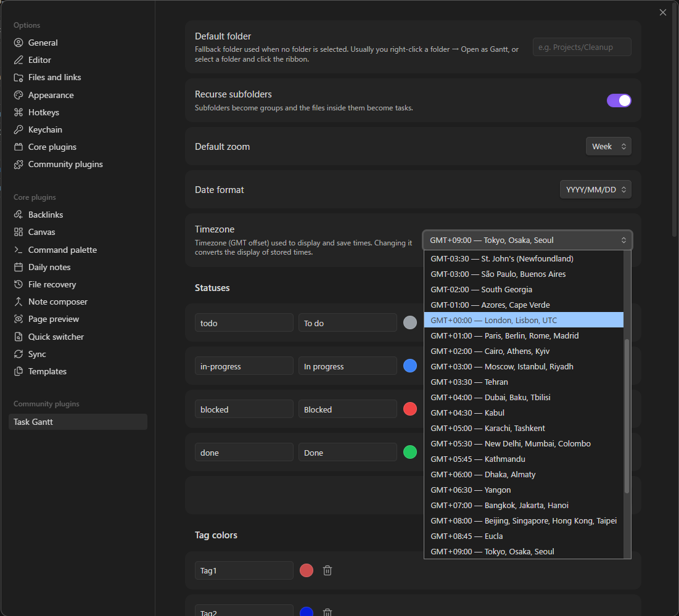
Task: Click the To do status label field
Action: click(x=347, y=323)
